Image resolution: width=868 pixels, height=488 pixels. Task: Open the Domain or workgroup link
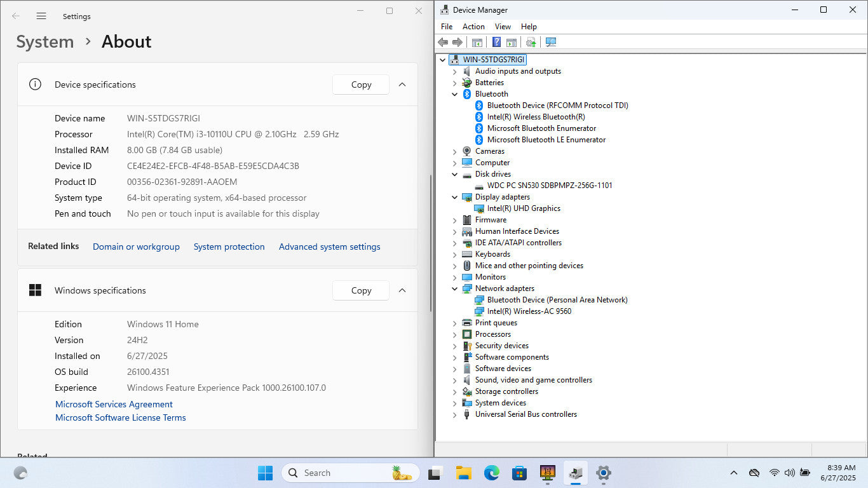(x=136, y=247)
